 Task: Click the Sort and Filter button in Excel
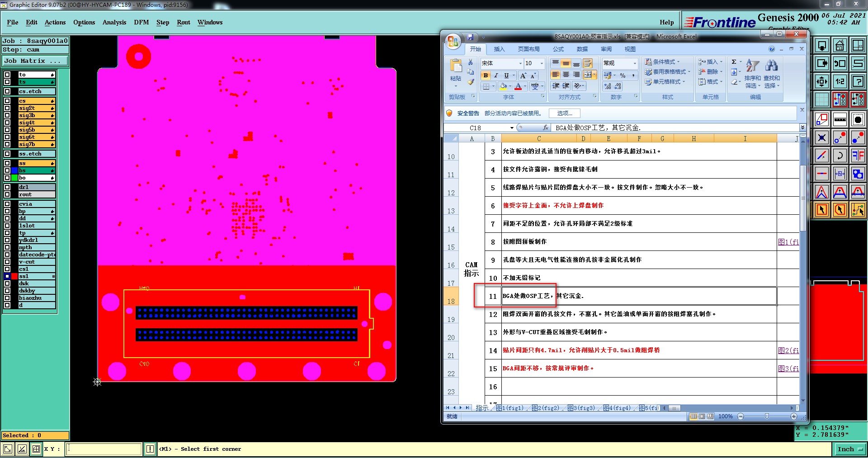tap(752, 74)
